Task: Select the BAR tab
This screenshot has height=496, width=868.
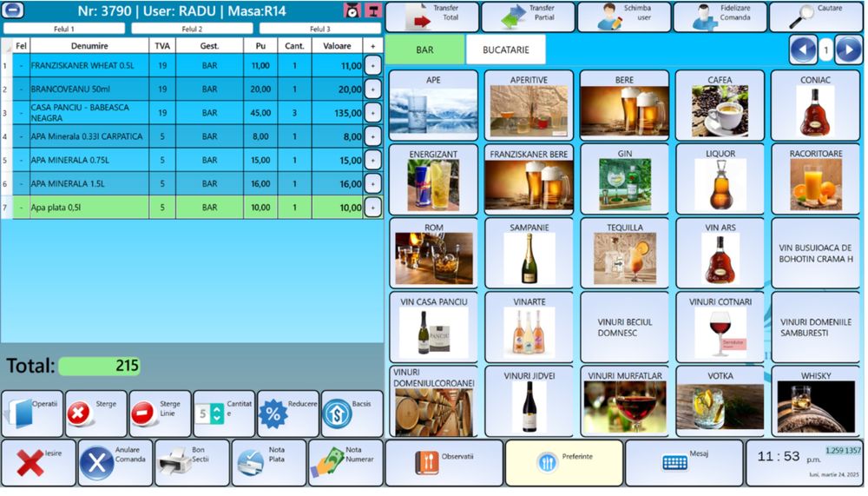Action: tap(424, 50)
